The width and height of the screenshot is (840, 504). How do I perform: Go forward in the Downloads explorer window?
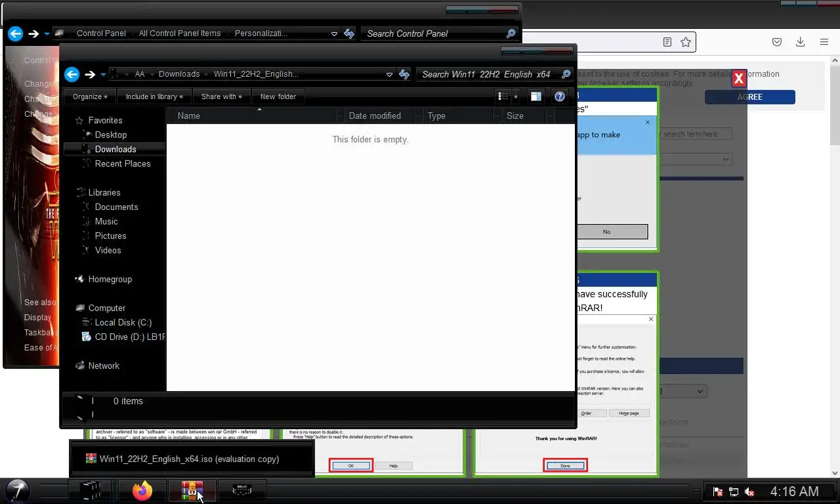click(x=91, y=74)
